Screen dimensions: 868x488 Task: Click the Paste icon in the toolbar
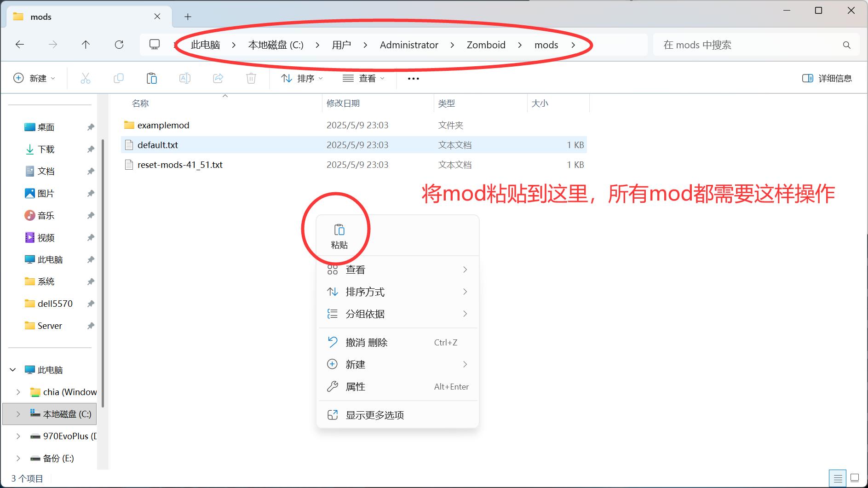point(152,78)
